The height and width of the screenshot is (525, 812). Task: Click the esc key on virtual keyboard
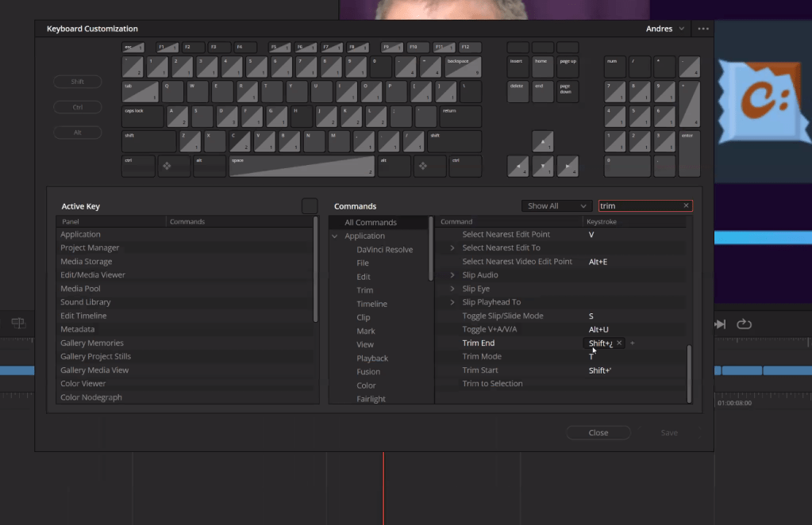pyautogui.click(x=133, y=48)
